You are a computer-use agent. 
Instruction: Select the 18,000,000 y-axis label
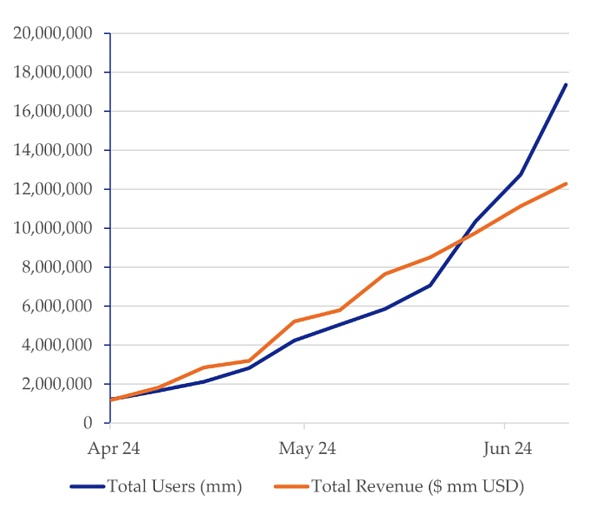pos(52,72)
